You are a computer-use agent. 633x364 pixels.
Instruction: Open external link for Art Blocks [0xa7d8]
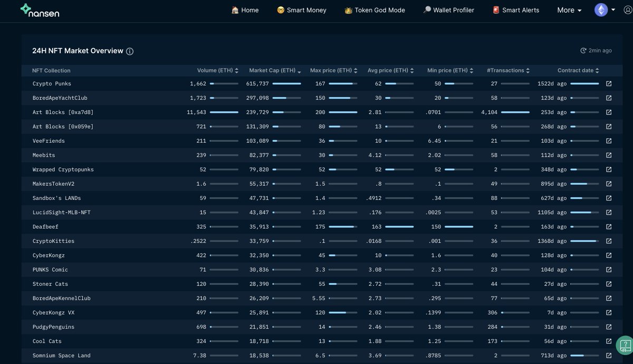609,112
